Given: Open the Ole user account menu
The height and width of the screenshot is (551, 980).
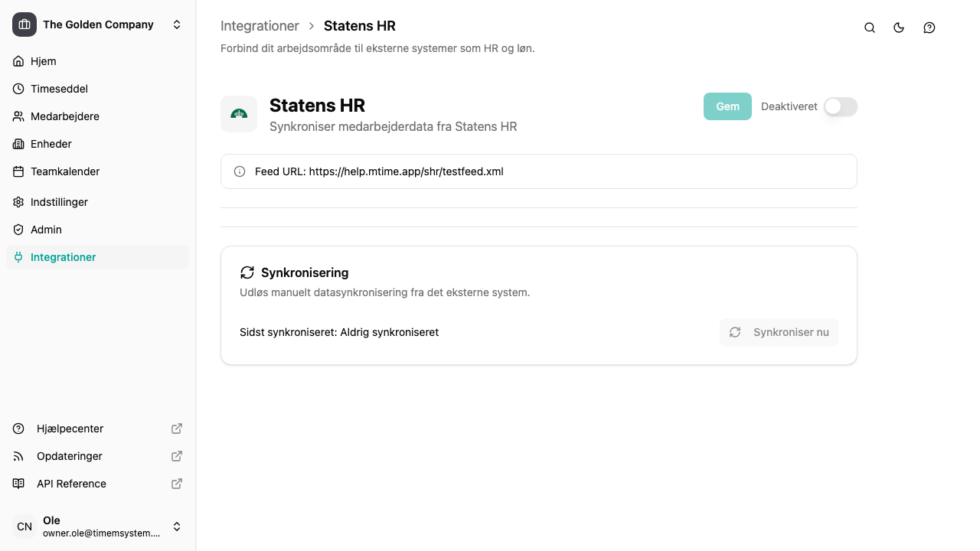Looking at the screenshot, I should point(97,527).
